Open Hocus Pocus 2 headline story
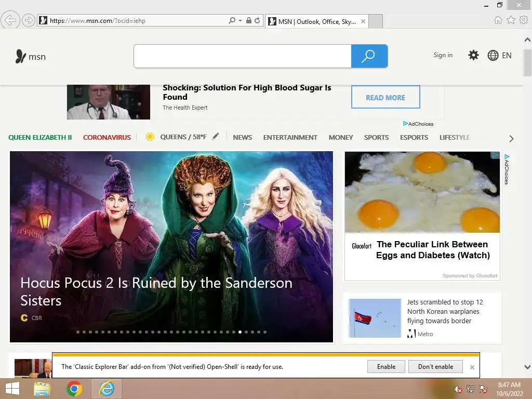 coord(156,291)
